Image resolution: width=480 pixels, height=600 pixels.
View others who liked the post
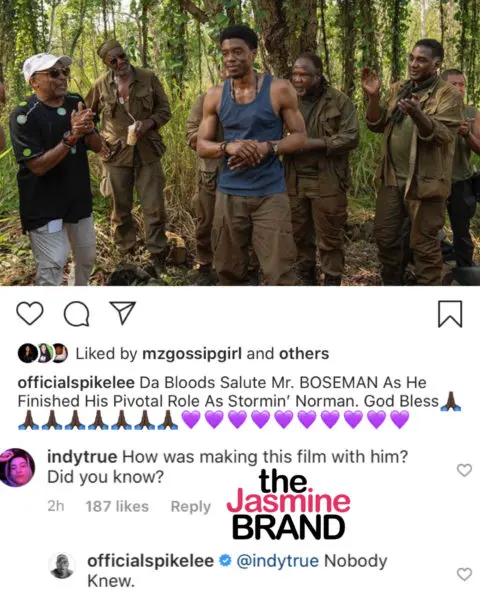pyautogui.click(x=304, y=354)
